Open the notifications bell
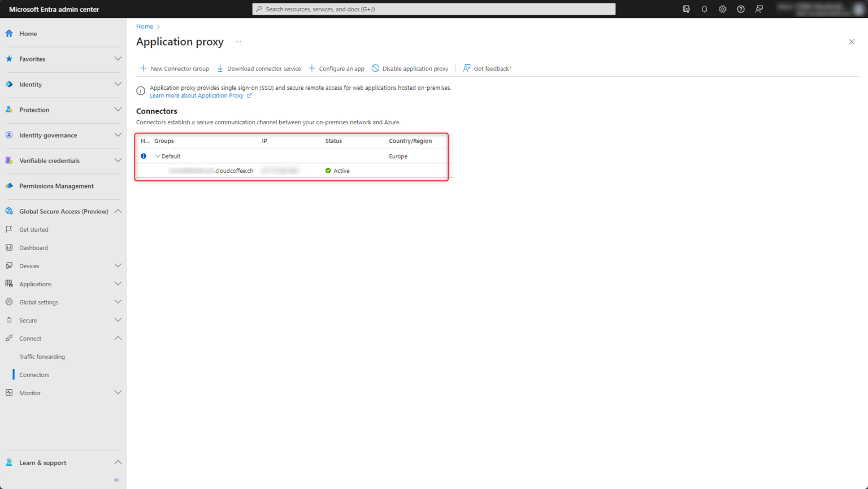Image resolution: width=868 pixels, height=489 pixels. click(x=704, y=9)
